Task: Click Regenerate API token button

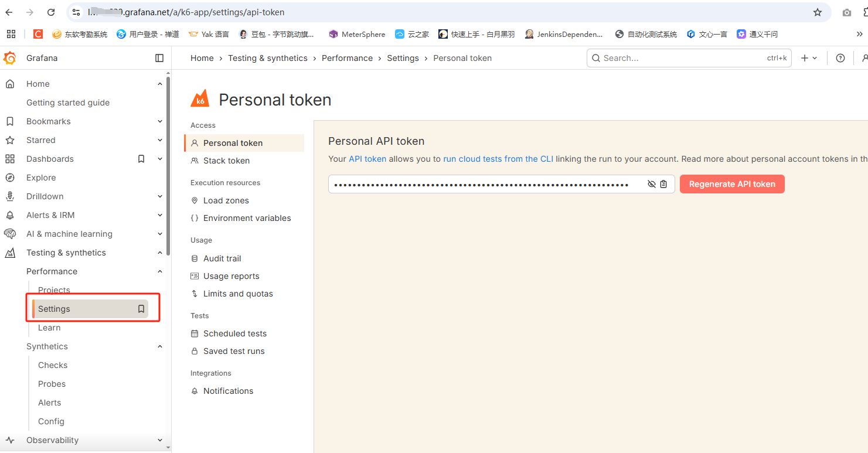Action: point(732,184)
